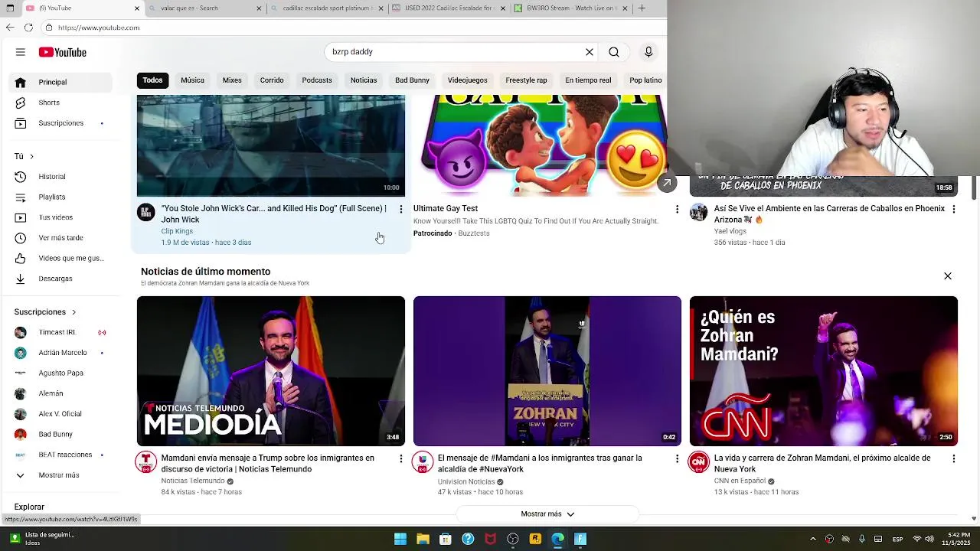Click the magnifier search button

tap(614, 52)
